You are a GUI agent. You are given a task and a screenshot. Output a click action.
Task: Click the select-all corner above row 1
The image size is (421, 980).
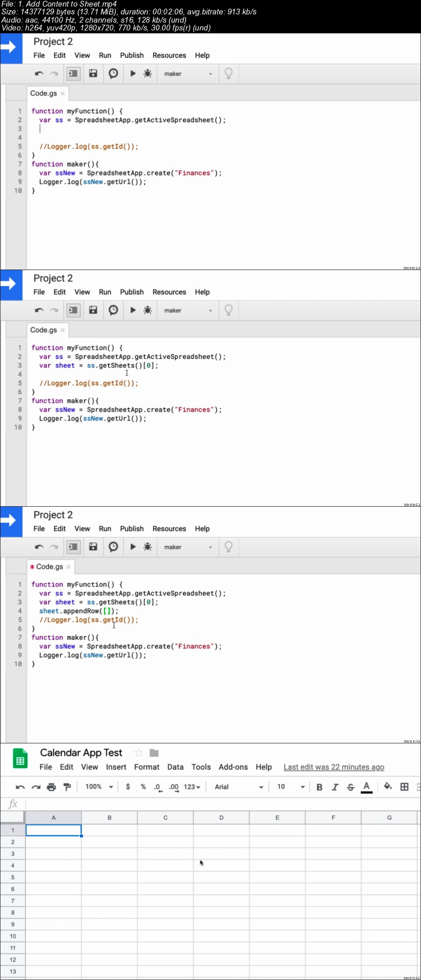pyautogui.click(x=13, y=817)
